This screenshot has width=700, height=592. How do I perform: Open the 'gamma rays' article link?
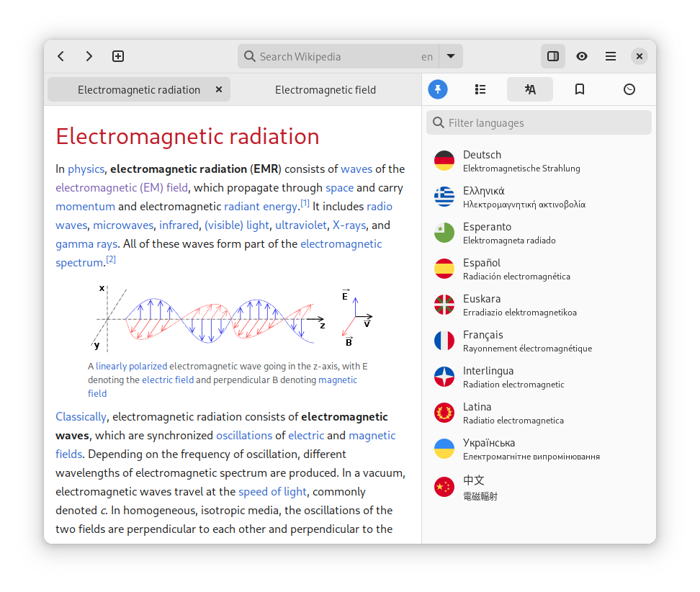click(x=86, y=244)
